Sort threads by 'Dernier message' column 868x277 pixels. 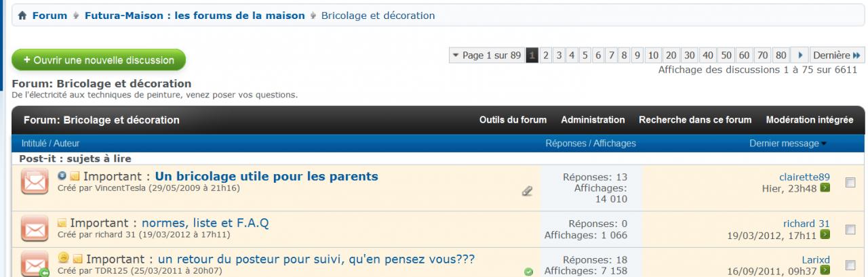tap(785, 144)
